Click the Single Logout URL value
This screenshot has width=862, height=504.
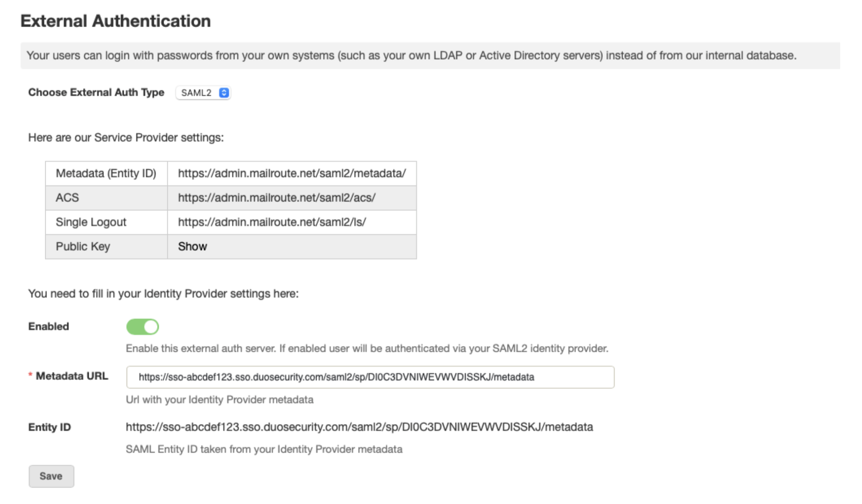(x=272, y=222)
